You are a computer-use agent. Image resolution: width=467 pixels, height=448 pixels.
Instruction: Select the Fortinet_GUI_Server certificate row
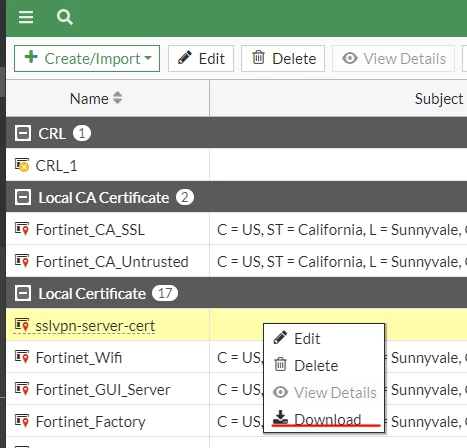pos(236,389)
